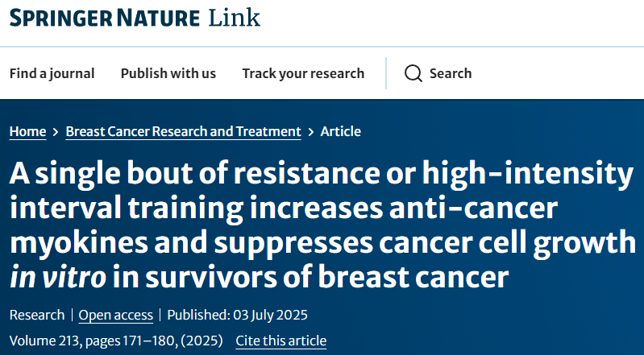Open the Find a journal menu
644x355 pixels.
coord(52,73)
